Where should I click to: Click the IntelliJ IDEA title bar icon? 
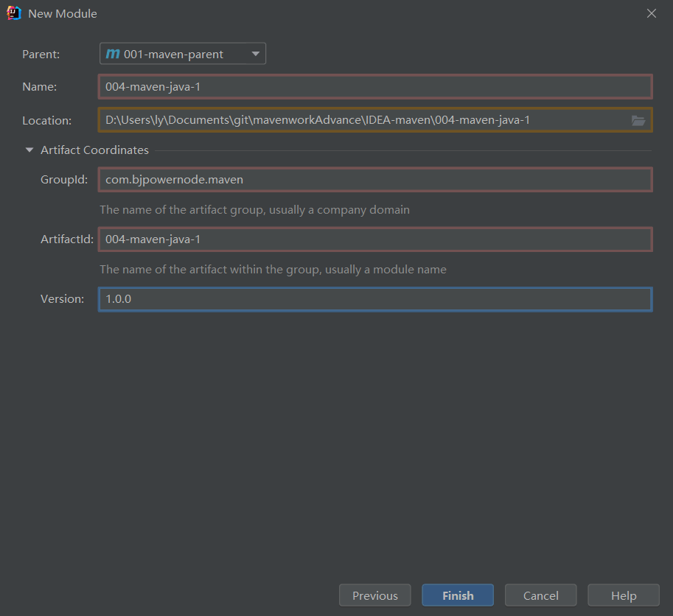(x=14, y=13)
